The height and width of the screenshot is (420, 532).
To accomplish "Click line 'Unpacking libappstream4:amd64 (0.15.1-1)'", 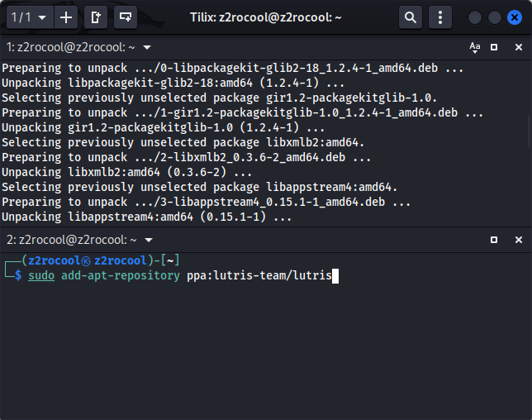I will pyautogui.click(x=146, y=217).
